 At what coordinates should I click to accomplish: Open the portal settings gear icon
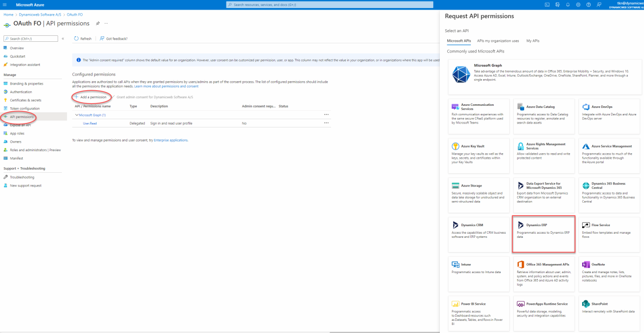tap(578, 5)
